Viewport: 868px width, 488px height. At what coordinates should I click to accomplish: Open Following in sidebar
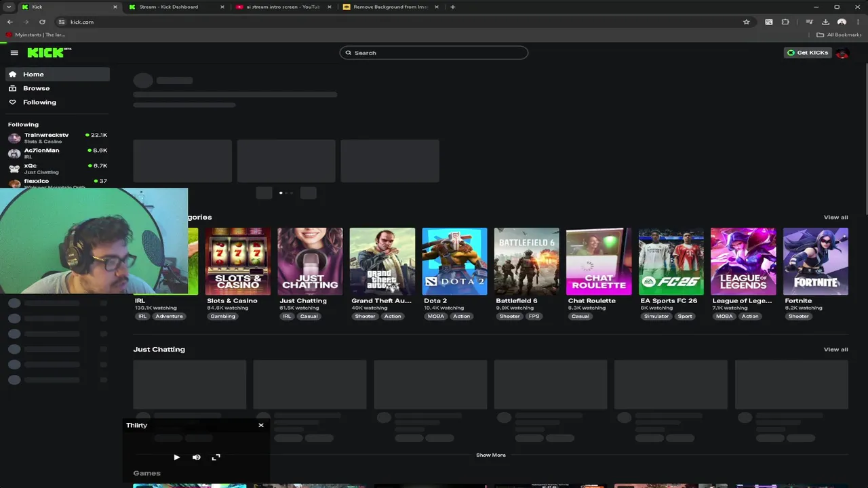pos(58,102)
